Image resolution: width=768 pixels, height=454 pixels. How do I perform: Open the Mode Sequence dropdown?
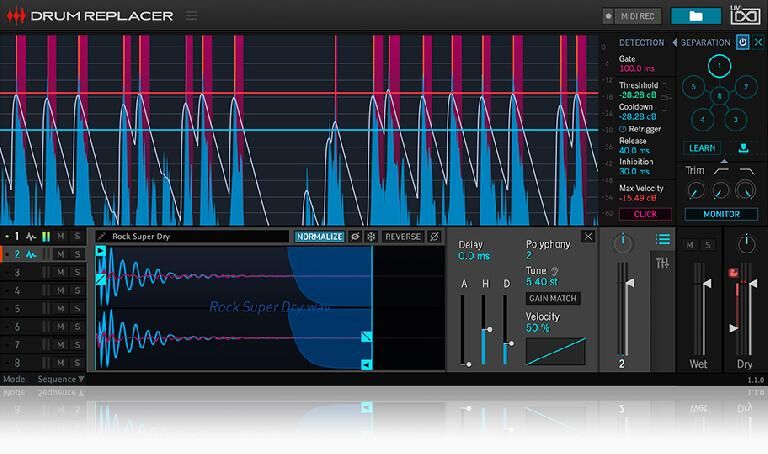click(x=61, y=379)
